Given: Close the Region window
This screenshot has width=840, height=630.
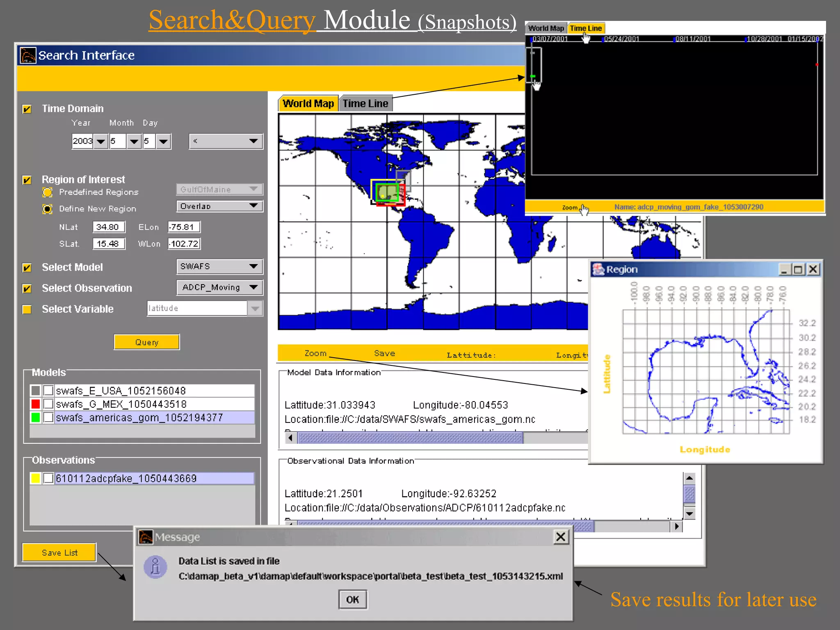Looking at the screenshot, I should tap(813, 269).
